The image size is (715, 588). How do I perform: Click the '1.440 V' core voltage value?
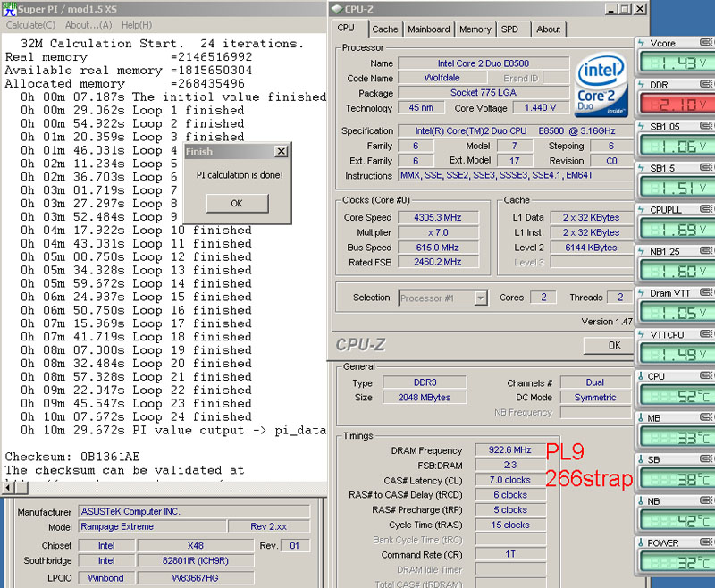pos(541,107)
